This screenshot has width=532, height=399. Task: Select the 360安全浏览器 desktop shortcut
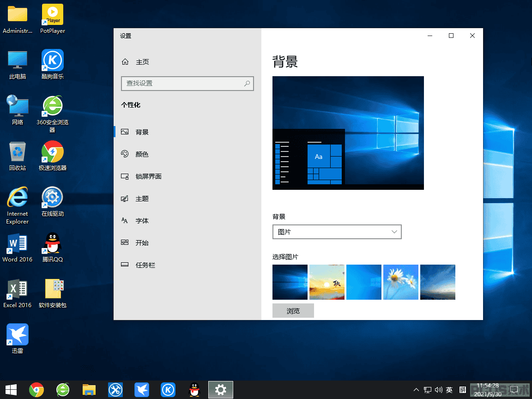(52, 114)
